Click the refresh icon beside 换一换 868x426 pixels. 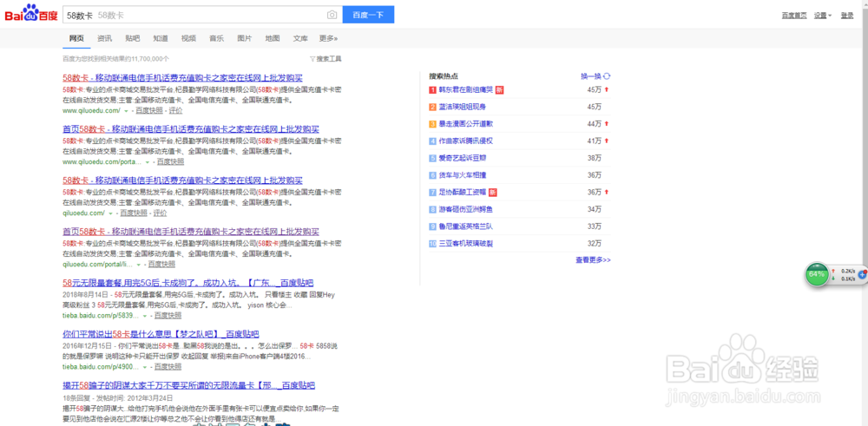tap(607, 76)
